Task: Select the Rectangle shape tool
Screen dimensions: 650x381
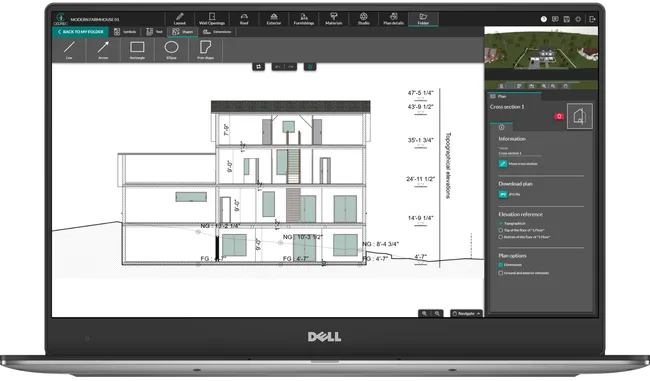Action: tap(137, 50)
